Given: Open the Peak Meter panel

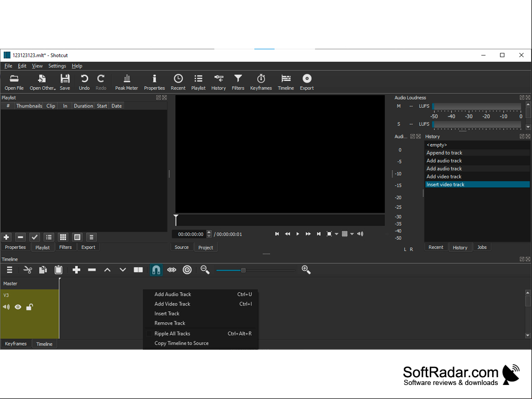Looking at the screenshot, I should pyautogui.click(x=127, y=82).
